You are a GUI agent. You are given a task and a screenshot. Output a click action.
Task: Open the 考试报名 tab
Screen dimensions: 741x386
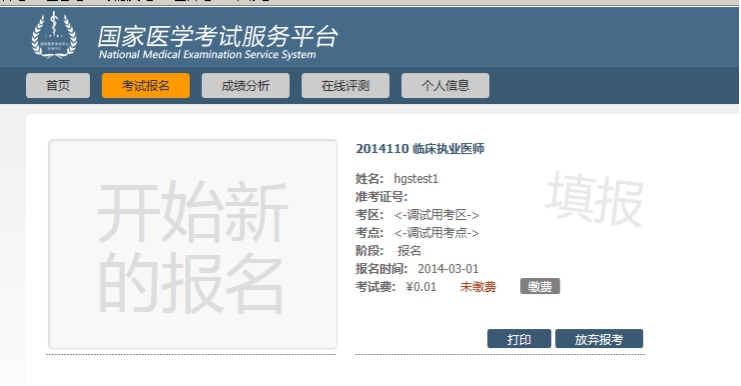click(146, 86)
